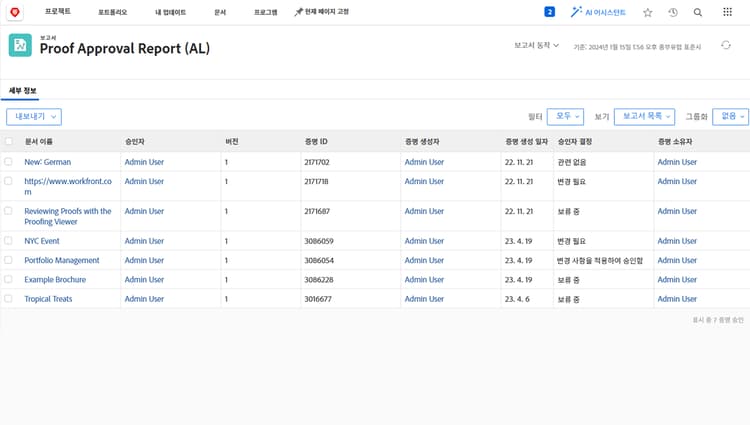Check the workfront.com row checkbox

[x=9, y=181]
